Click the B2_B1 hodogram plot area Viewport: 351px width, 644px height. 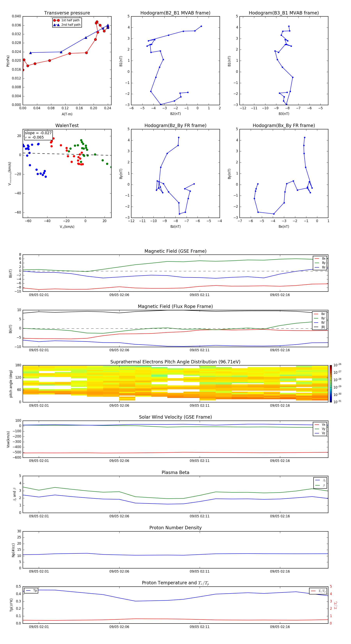[x=175, y=61]
